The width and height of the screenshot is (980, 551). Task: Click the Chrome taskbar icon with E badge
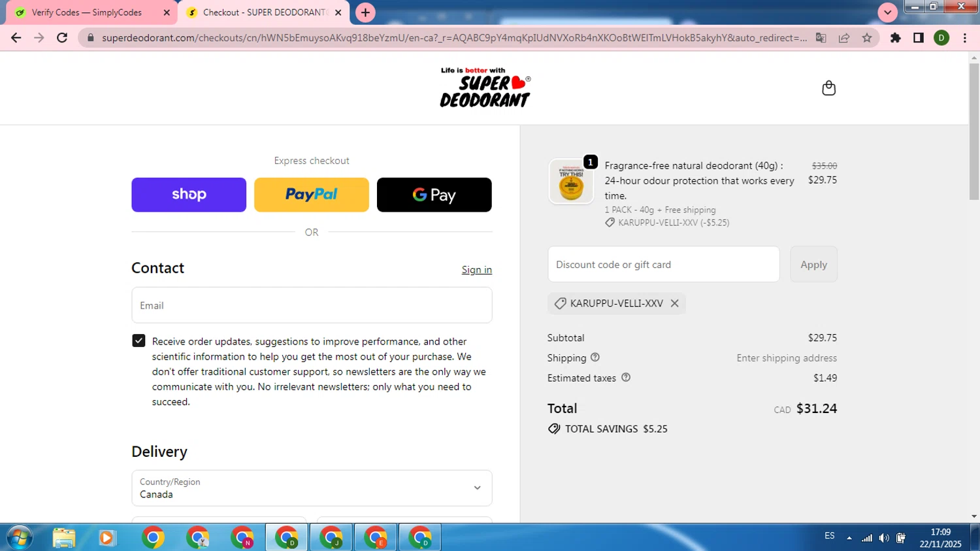[375, 538]
